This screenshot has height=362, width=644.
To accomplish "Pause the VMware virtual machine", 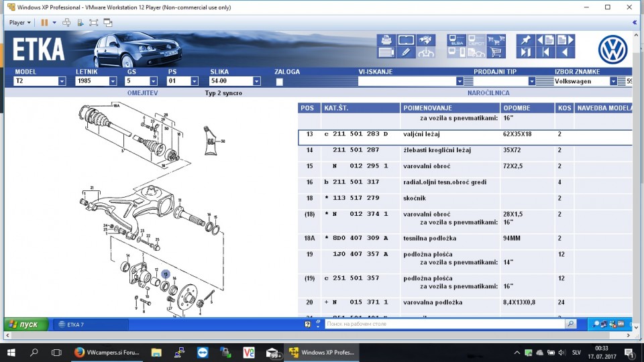I will pos(44,23).
